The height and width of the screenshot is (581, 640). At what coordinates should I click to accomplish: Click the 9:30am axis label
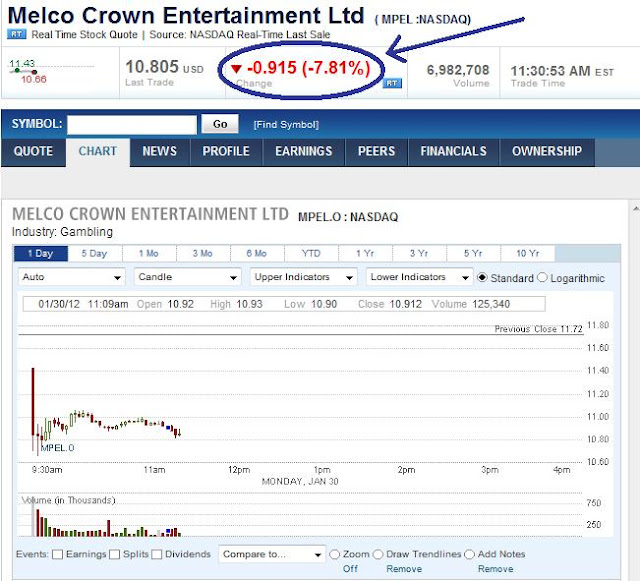click(47, 470)
